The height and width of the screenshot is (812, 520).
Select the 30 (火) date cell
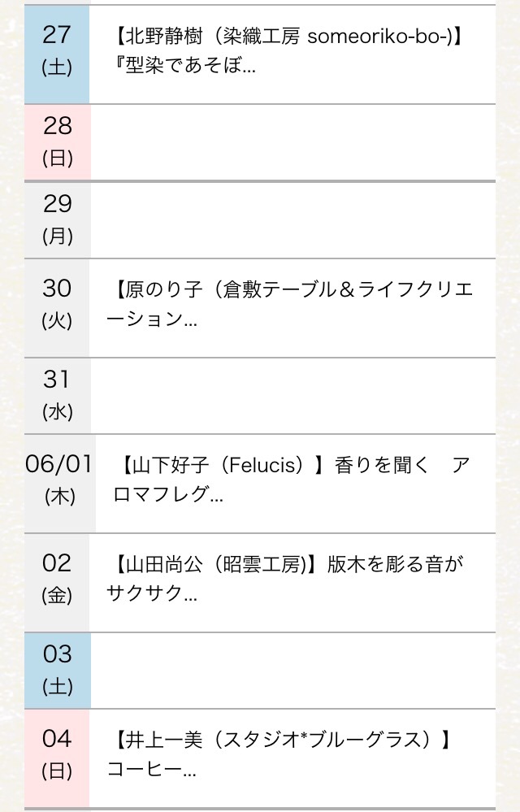click(57, 308)
